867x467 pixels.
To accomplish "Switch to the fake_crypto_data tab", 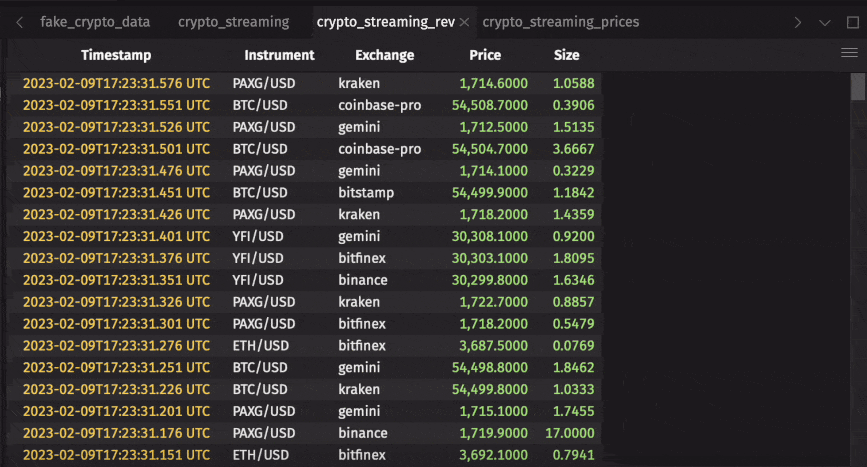I will [x=95, y=22].
